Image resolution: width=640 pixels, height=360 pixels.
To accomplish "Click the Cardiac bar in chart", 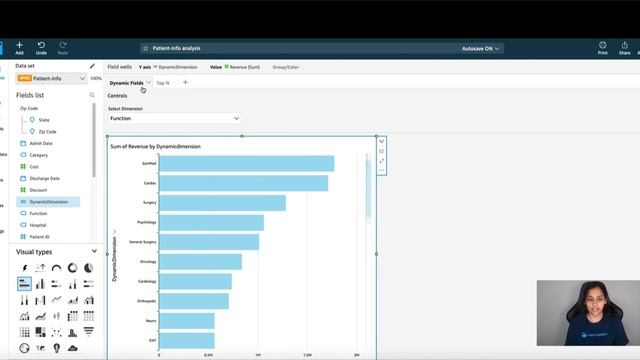I will (244, 183).
